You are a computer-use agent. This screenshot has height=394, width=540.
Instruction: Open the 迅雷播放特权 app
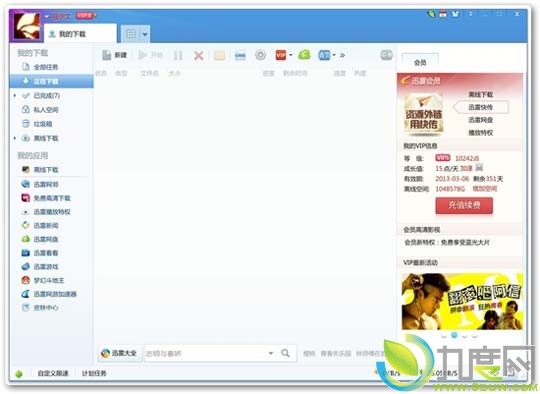52,212
